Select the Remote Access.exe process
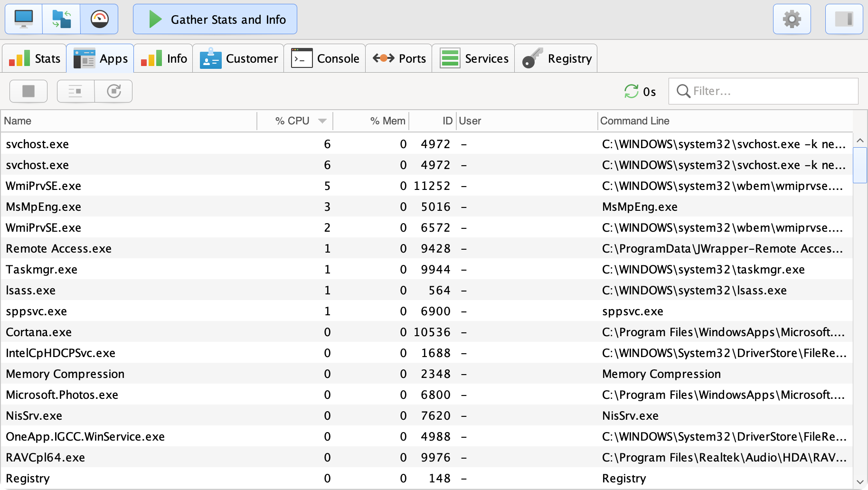This screenshot has height=490, width=868. coord(58,248)
